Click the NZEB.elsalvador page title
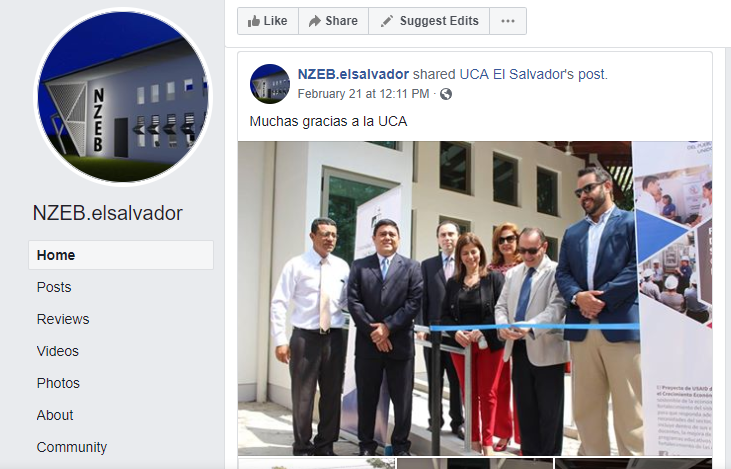Viewport: 731px width, 469px height. pyautogui.click(x=108, y=213)
